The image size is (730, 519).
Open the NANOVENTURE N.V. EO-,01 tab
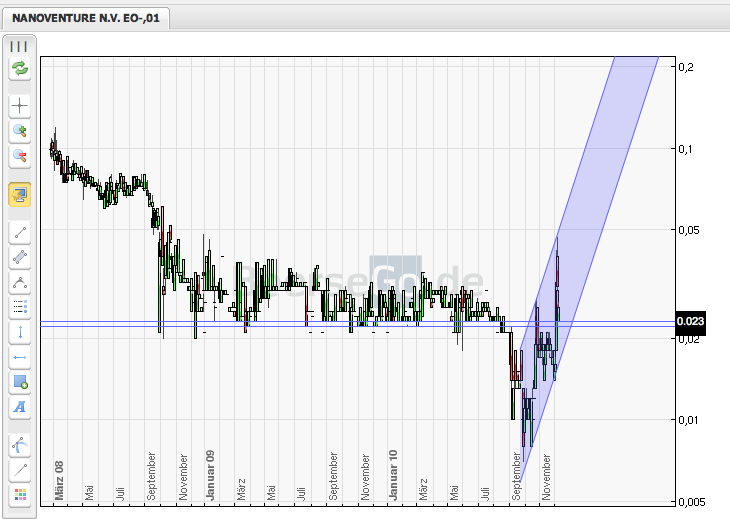[x=86, y=18]
